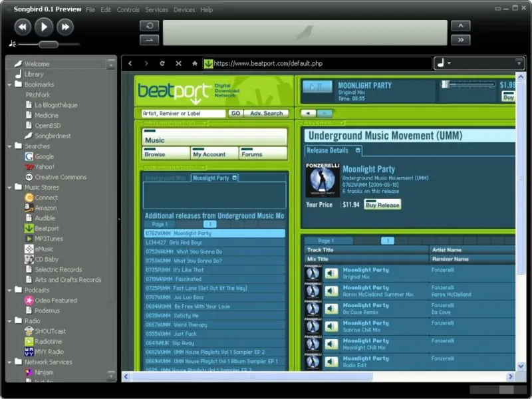
Task: Go to the home page icon
Action: [194, 63]
